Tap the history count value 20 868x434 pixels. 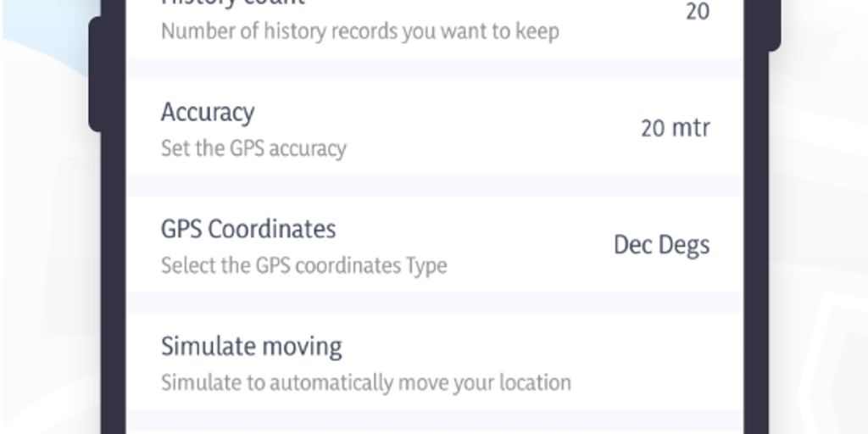pos(697,12)
